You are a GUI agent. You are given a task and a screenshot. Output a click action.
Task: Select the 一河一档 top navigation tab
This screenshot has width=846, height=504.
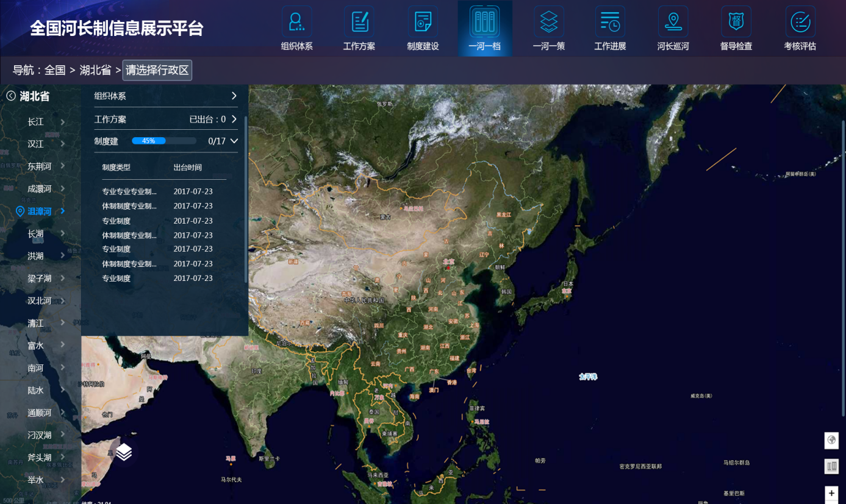coord(485,29)
